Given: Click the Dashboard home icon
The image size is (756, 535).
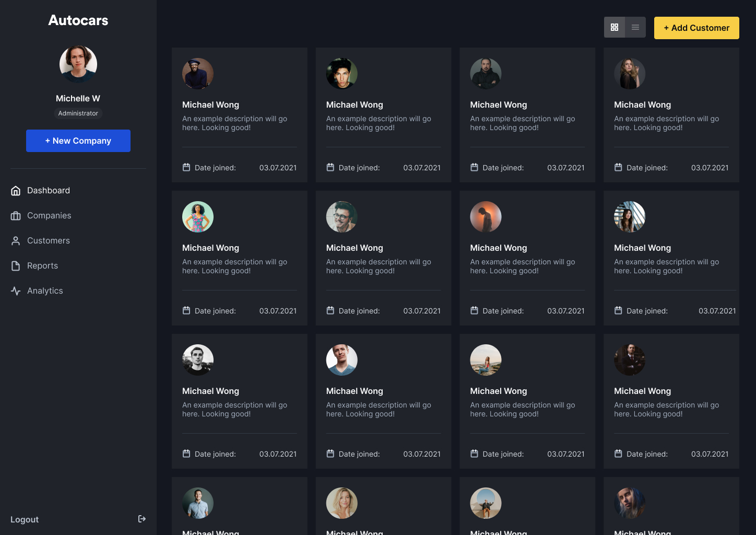Looking at the screenshot, I should click(16, 191).
